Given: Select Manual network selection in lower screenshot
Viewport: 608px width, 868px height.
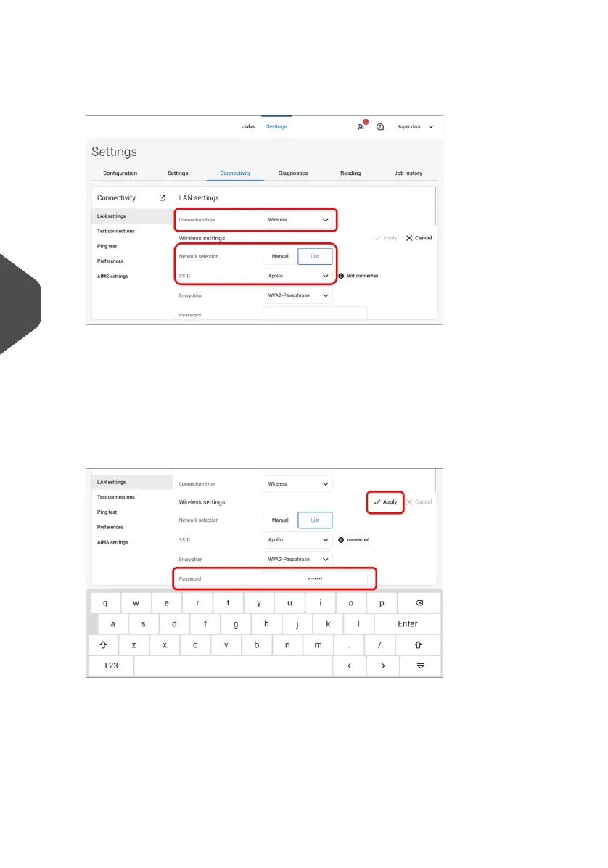Looking at the screenshot, I should pos(280,520).
